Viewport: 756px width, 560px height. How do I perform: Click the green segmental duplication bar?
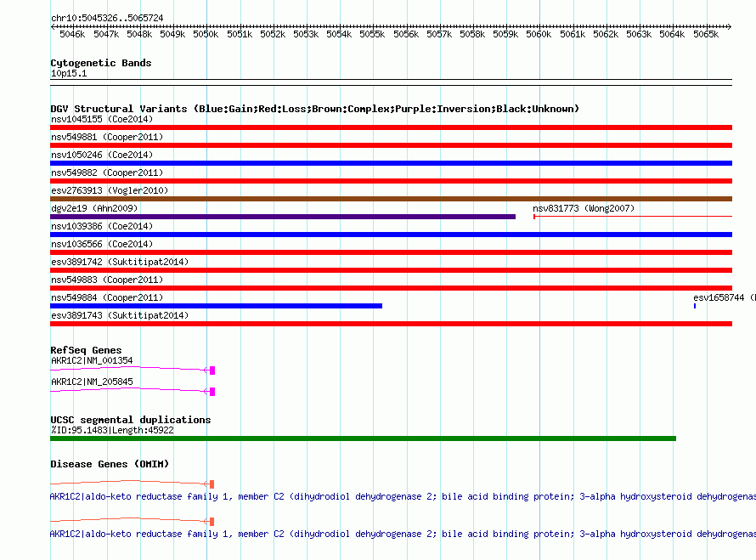coord(363,438)
